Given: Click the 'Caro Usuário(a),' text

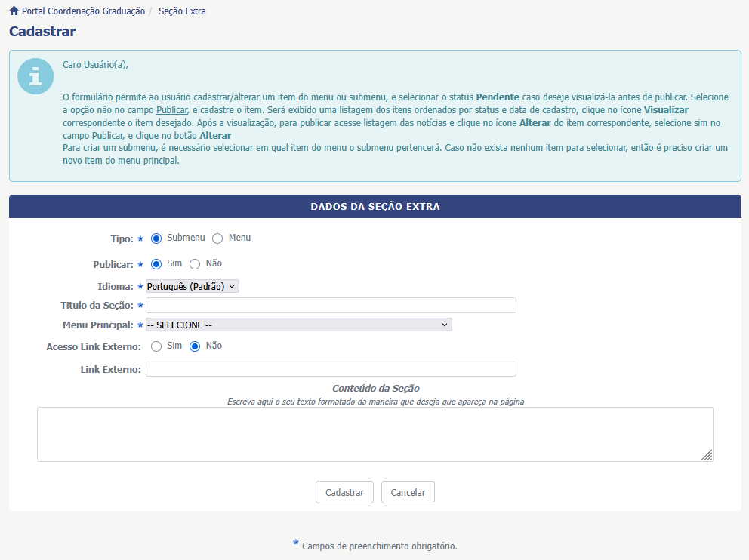Looking at the screenshot, I should [x=96, y=64].
